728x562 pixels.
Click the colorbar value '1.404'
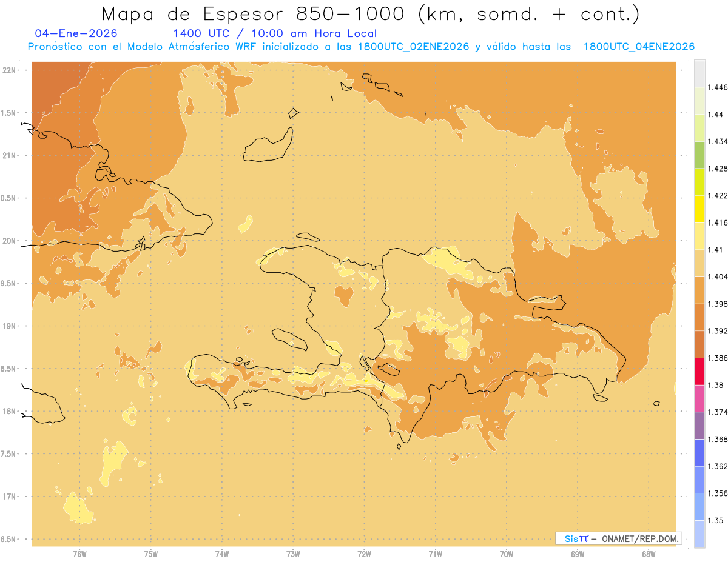[718, 276]
